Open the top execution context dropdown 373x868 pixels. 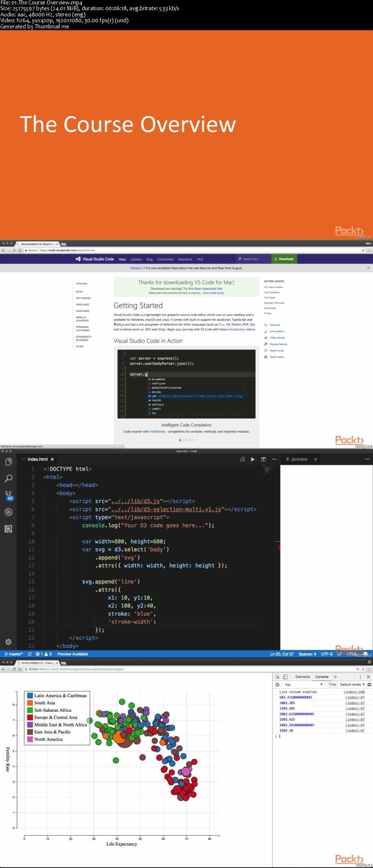pos(304,684)
